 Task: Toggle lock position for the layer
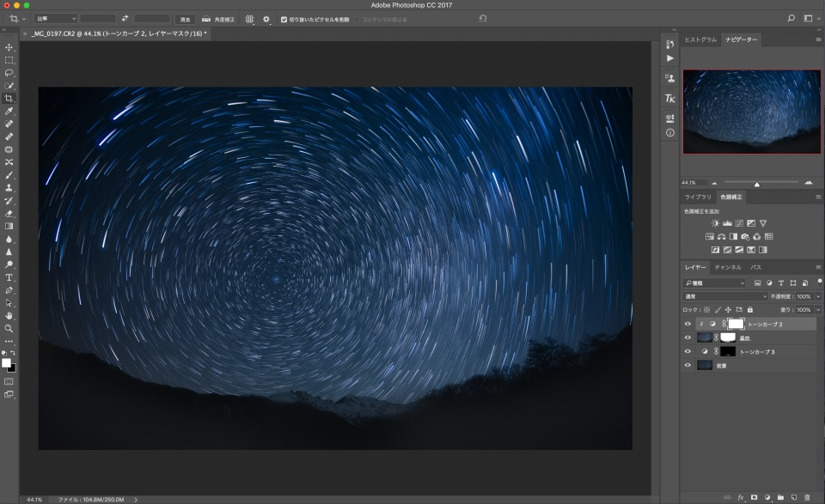coord(728,310)
